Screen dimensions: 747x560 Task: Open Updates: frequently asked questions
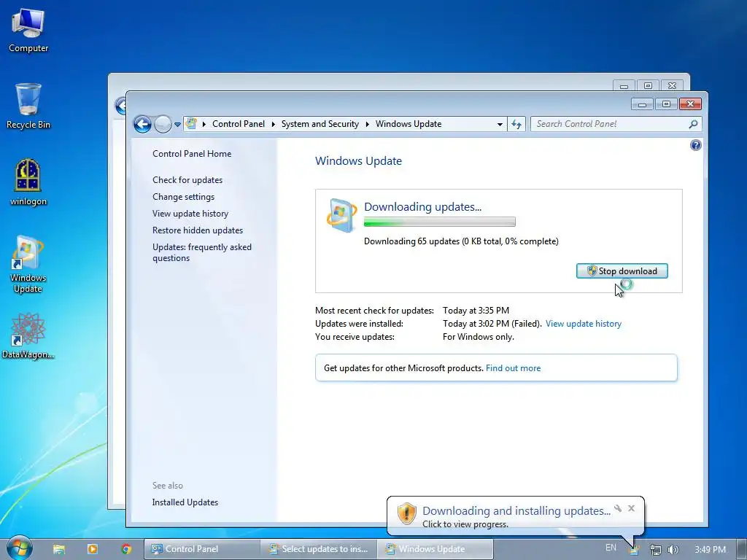(x=201, y=252)
